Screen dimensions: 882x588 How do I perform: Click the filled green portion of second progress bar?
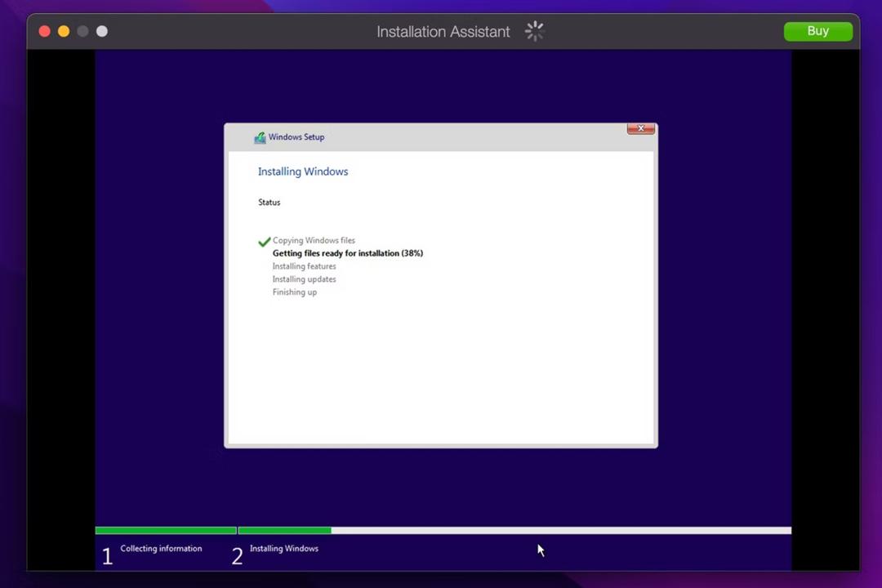pyautogui.click(x=285, y=530)
